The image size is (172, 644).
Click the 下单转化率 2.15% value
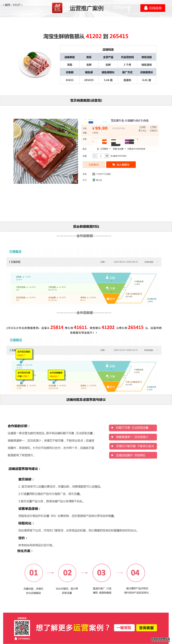pyautogui.click(x=137, y=284)
